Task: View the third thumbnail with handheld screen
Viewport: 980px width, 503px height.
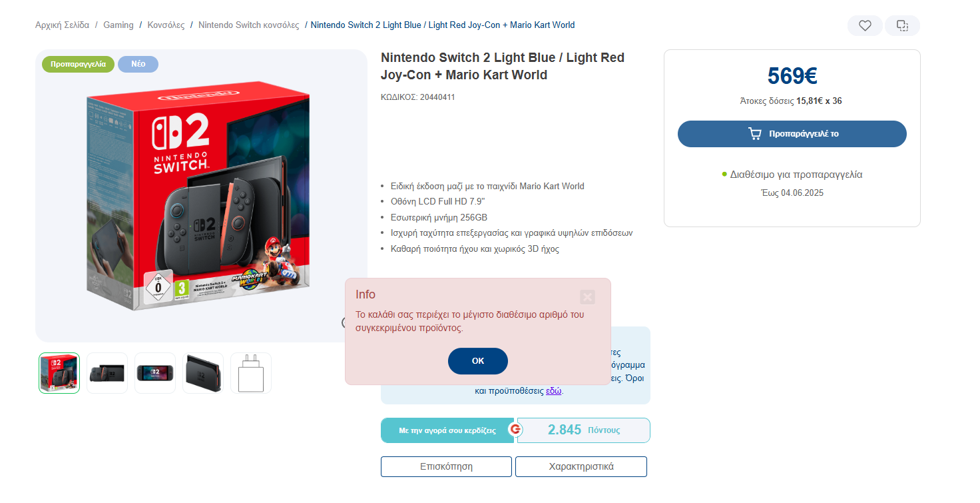Action: (155, 373)
